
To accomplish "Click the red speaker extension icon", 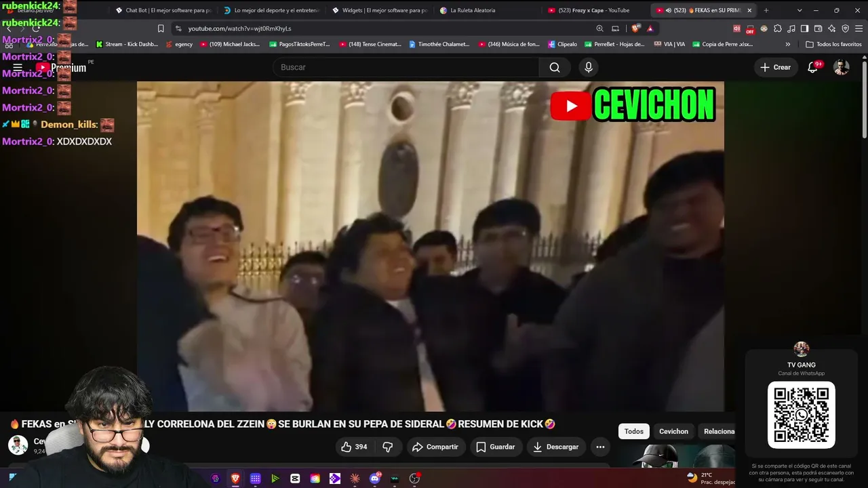I will pyautogui.click(x=736, y=28).
